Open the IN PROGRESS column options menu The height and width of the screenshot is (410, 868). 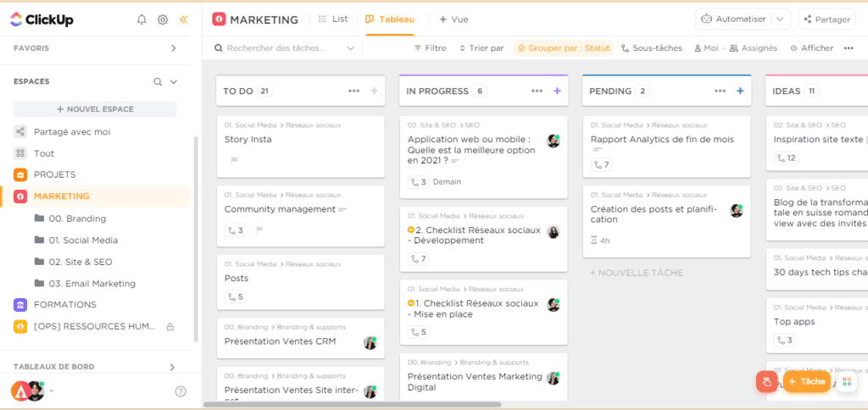coord(537,91)
